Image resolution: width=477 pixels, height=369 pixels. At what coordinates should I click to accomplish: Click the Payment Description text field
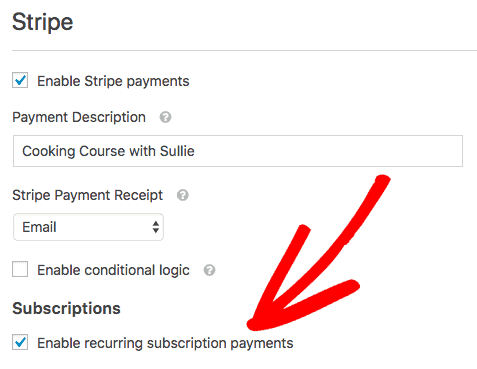[x=238, y=151]
